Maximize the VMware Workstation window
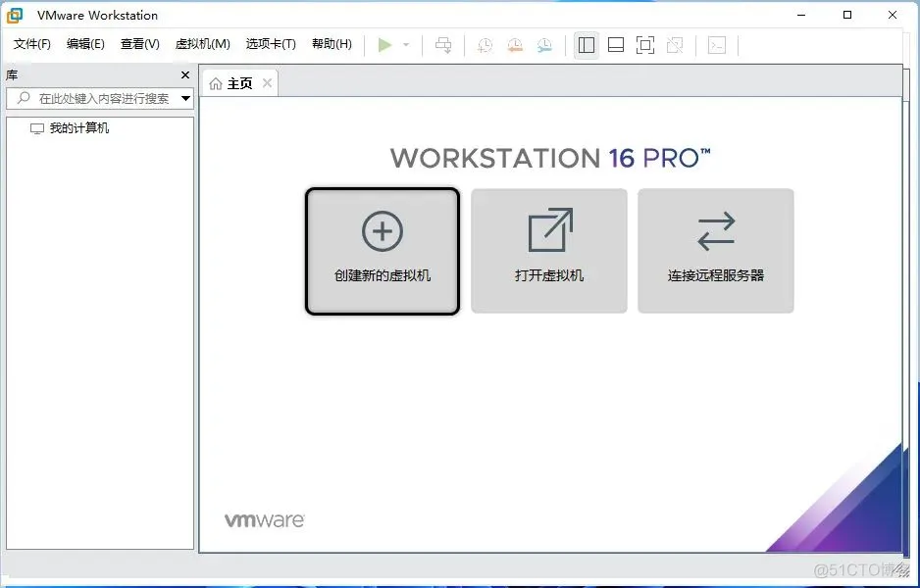 tap(847, 16)
